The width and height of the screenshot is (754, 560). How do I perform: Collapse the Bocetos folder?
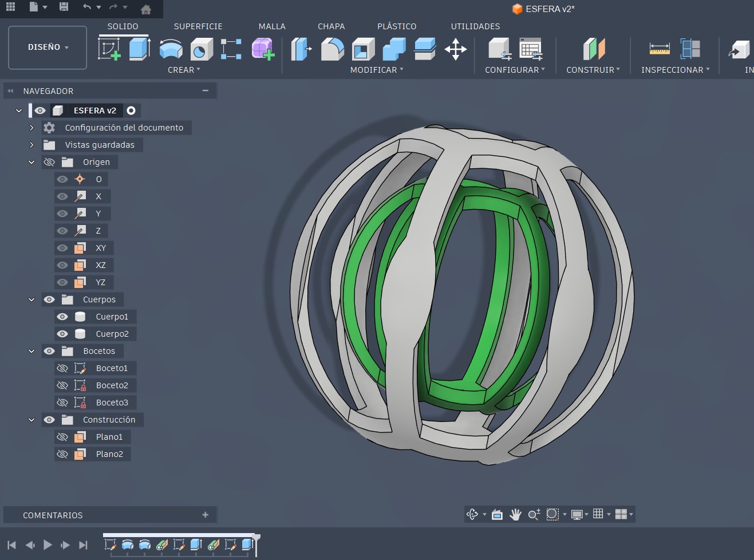[x=31, y=351]
